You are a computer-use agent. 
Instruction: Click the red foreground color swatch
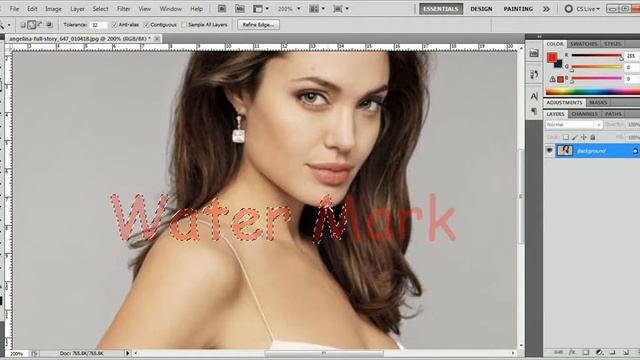pyautogui.click(x=552, y=58)
